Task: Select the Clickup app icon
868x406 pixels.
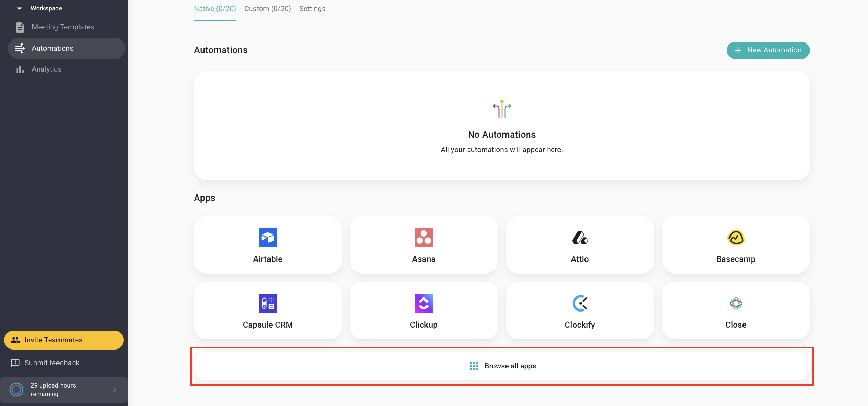Action: (x=423, y=303)
